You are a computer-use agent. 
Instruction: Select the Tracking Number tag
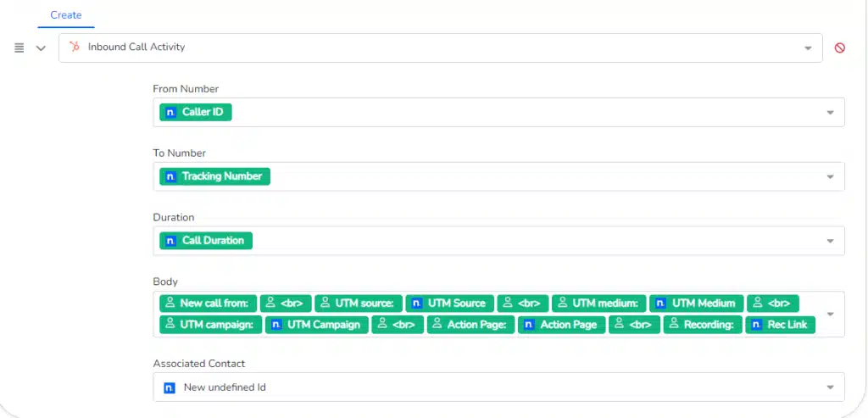point(214,176)
